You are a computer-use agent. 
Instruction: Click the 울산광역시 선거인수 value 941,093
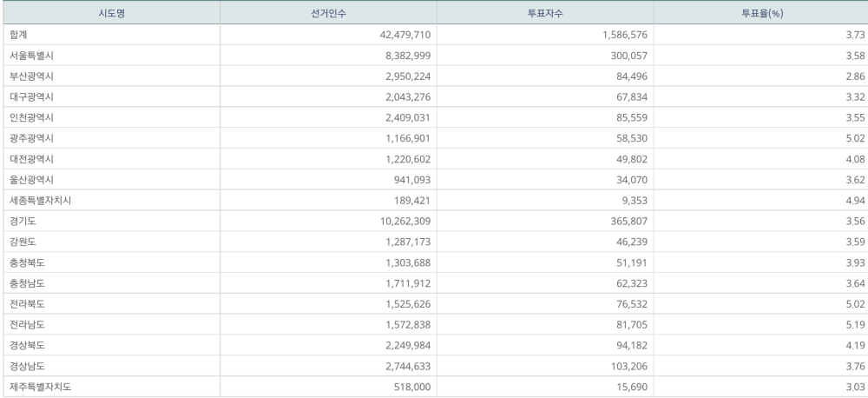[411, 180]
